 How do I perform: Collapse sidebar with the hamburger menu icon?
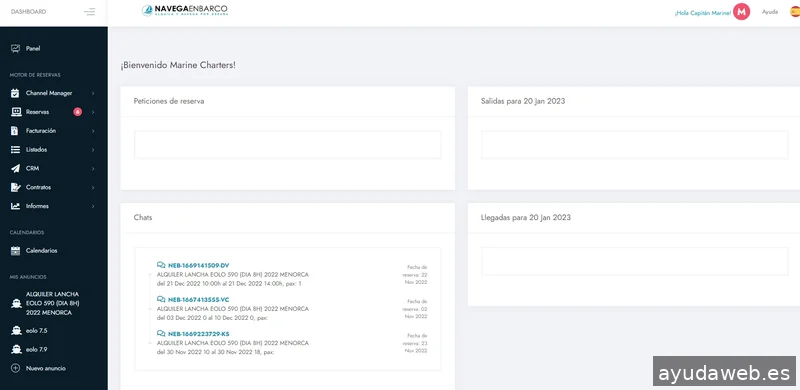[89, 12]
